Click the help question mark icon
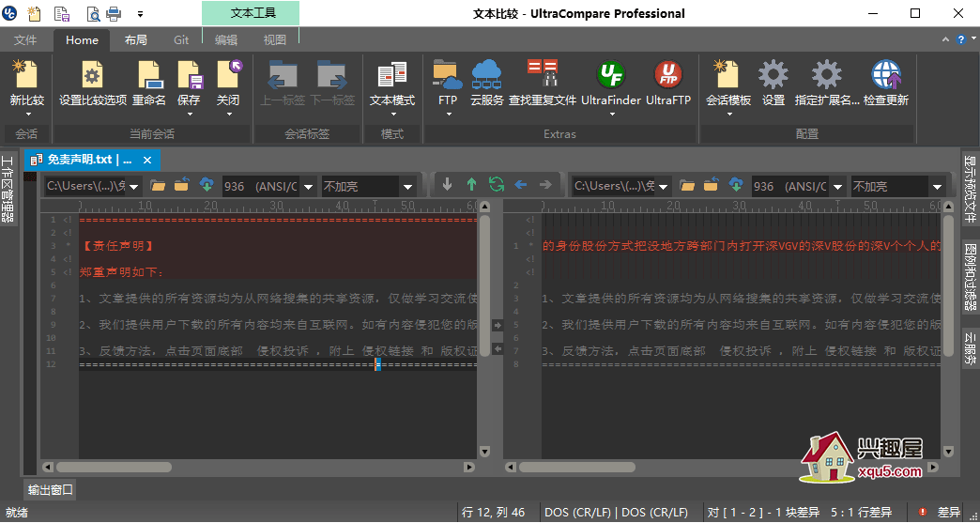 [x=961, y=39]
